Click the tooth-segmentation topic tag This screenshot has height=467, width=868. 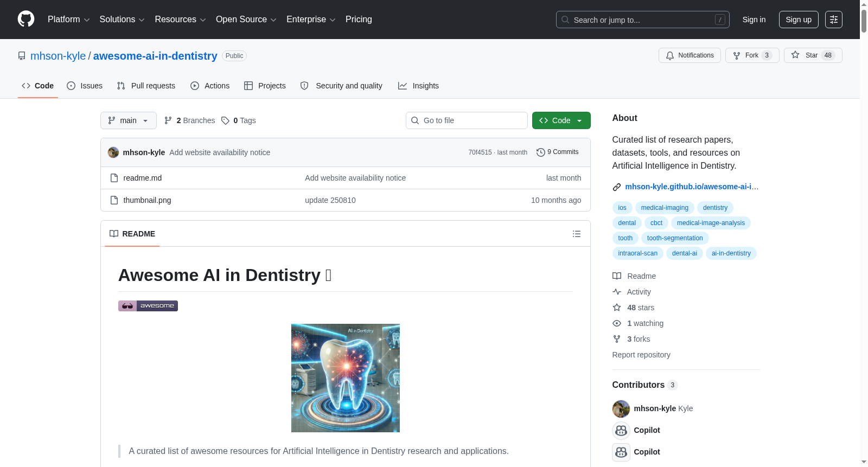point(675,238)
